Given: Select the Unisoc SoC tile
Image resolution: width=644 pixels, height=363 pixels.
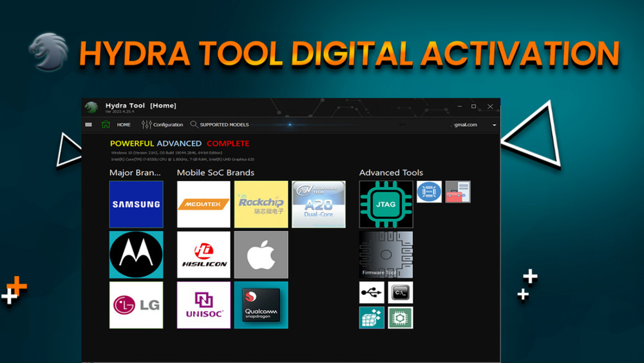Looking at the screenshot, I should (204, 304).
